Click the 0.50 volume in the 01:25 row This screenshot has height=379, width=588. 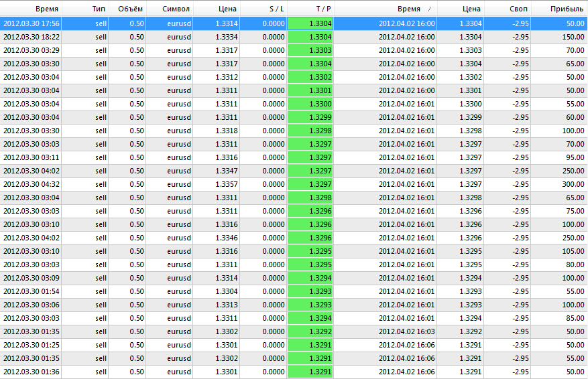[x=137, y=345]
